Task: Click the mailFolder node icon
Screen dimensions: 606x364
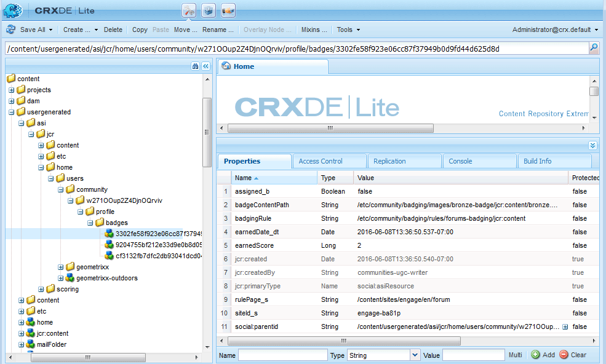Action: click(31, 344)
